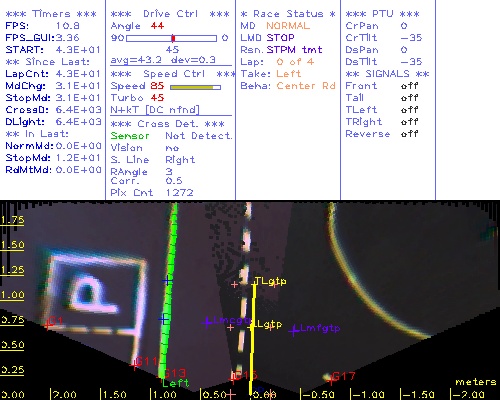This screenshot has height=400, width=500.
Task: Click the Drive Ctrl section header
Action: [x=170, y=14]
